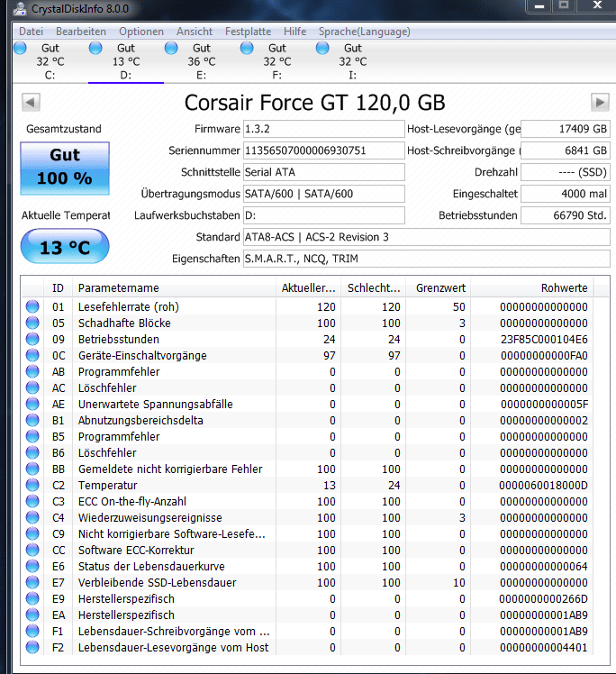Image resolution: width=616 pixels, height=674 pixels.
Task: Click the Schlecht... column header
Action: 374,288
